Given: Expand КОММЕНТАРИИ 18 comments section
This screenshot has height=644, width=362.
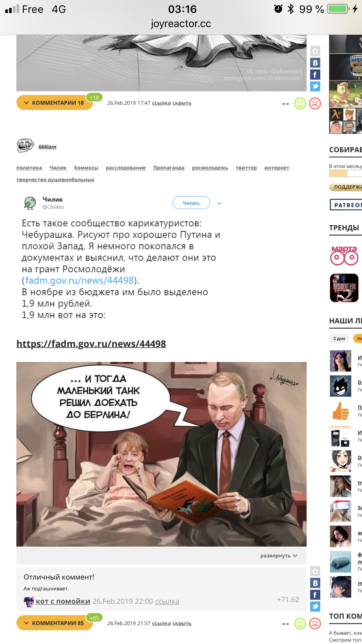Looking at the screenshot, I should (x=55, y=103).
